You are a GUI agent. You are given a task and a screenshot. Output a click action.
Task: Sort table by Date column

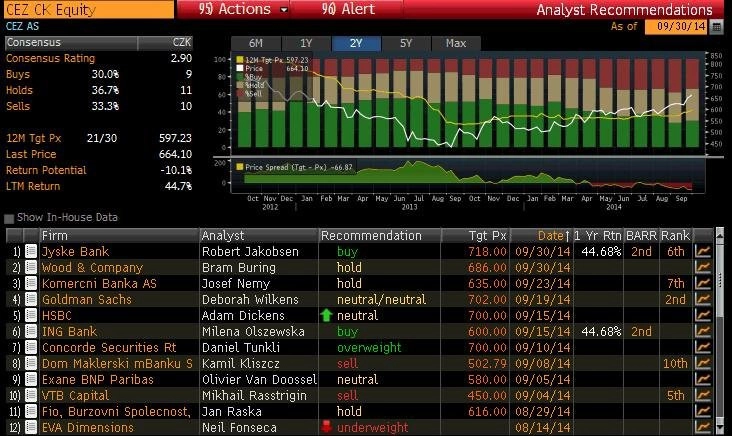554,236
